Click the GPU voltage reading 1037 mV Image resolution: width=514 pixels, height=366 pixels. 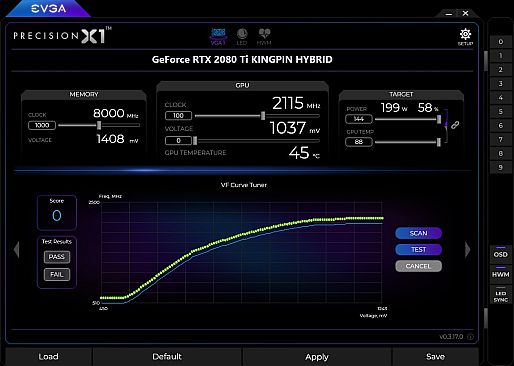[295, 128]
